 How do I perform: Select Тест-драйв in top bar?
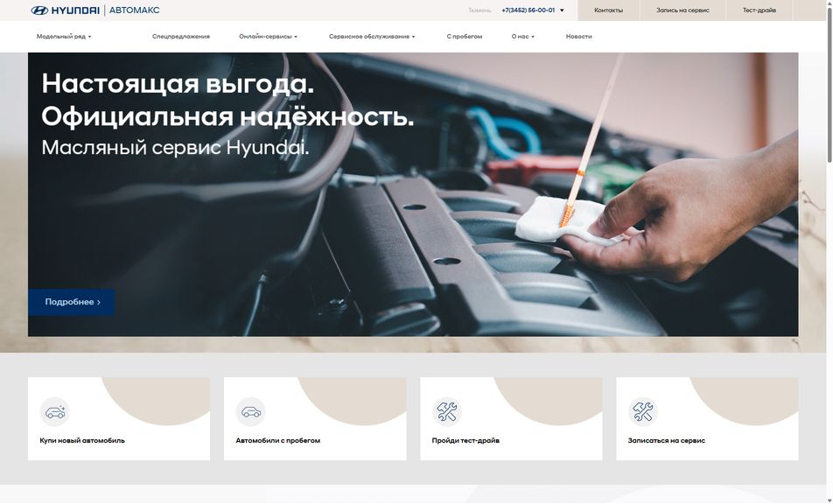[x=759, y=10]
